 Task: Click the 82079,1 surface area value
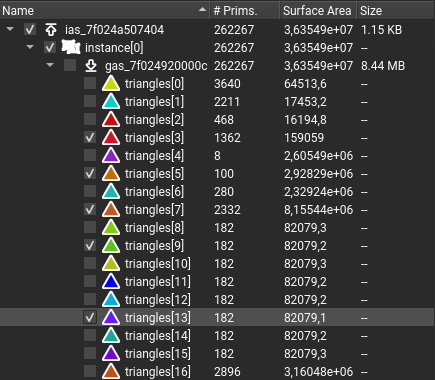[x=305, y=318]
